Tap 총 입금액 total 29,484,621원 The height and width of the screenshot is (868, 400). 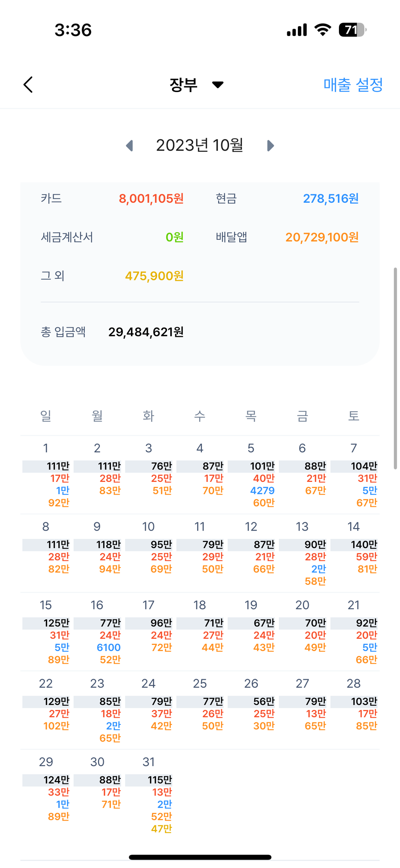146,332
